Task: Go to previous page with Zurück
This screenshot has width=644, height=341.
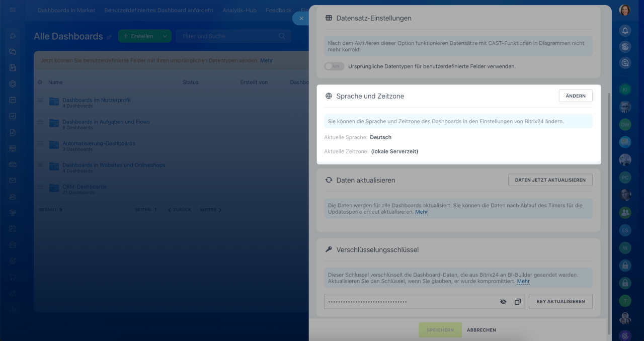Action: coord(179,210)
